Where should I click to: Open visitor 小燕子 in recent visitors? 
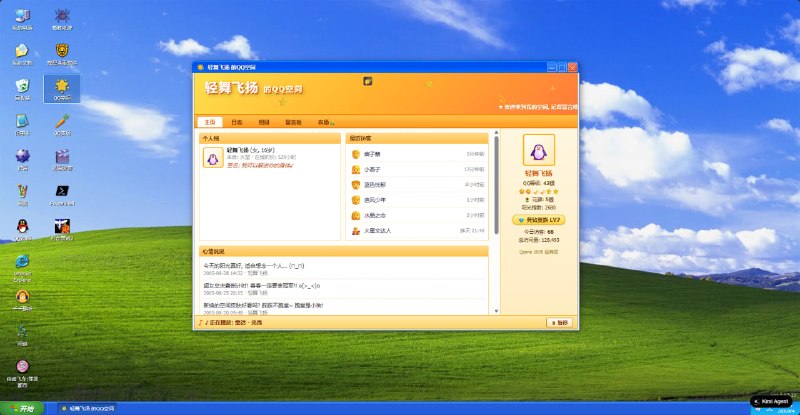(x=372, y=169)
